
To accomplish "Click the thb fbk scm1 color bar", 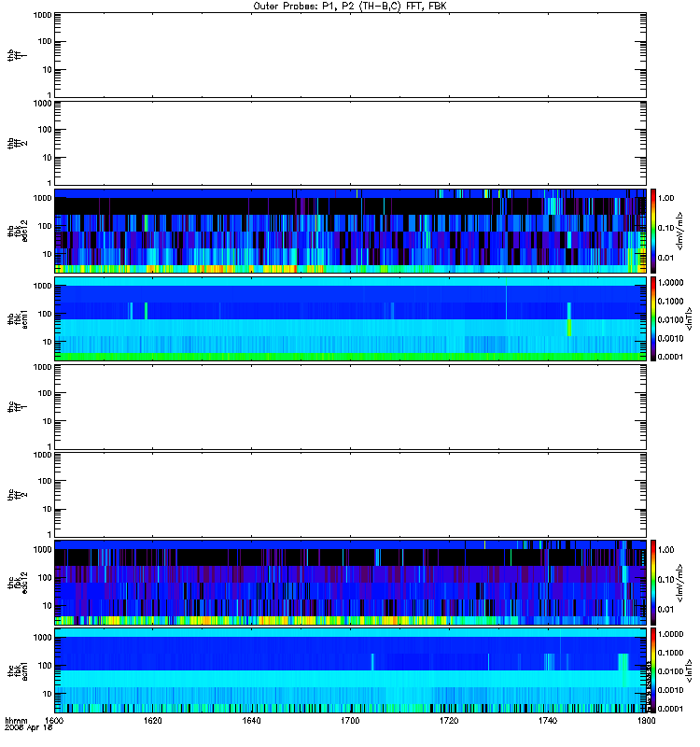I will click(x=653, y=318).
